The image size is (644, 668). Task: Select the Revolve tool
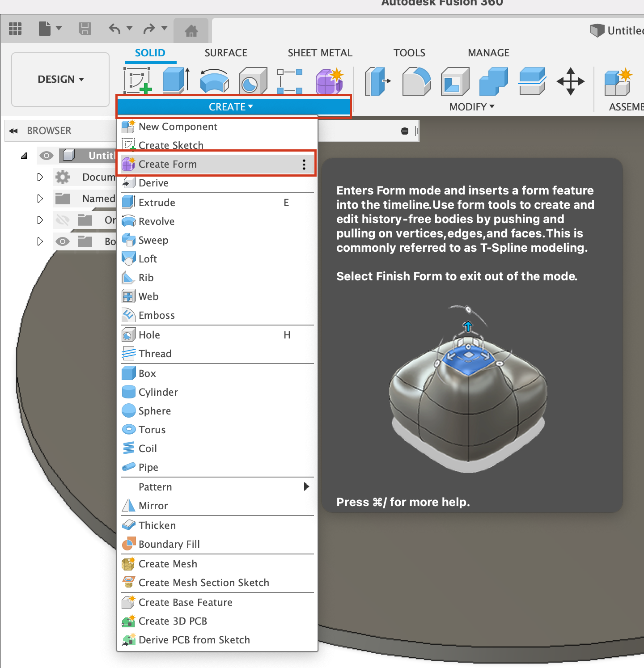156,221
